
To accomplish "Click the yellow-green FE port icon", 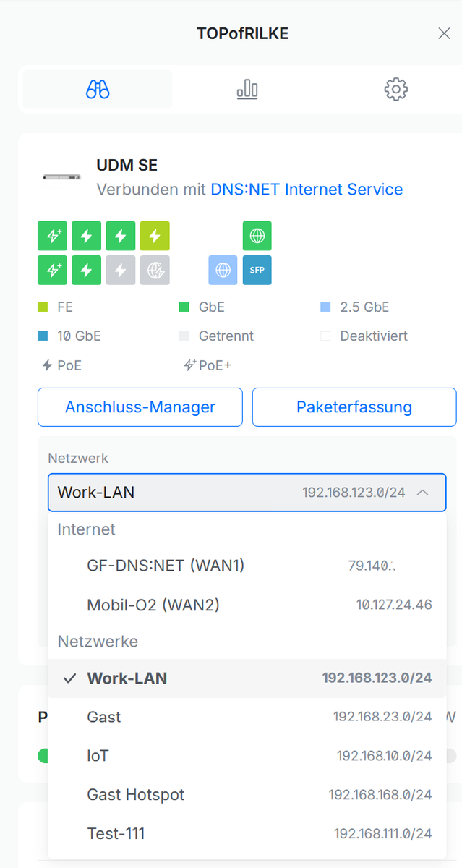I will pyautogui.click(x=155, y=236).
